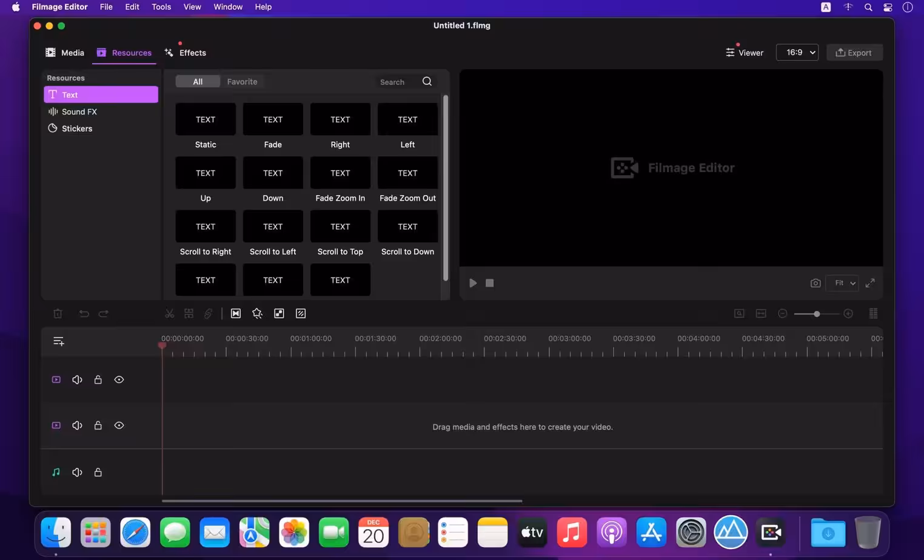
Task: Toggle visibility of the first video track
Action: pyautogui.click(x=119, y=379)
